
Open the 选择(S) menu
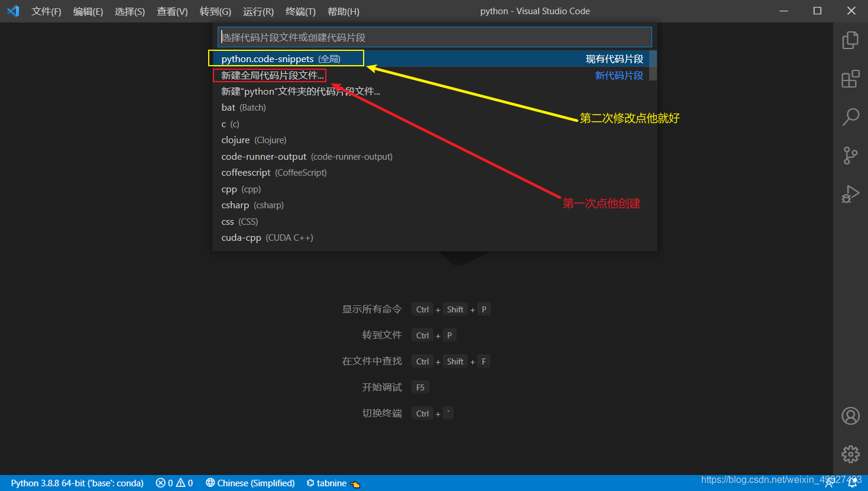pyautogui.click(x=130, y=12)
